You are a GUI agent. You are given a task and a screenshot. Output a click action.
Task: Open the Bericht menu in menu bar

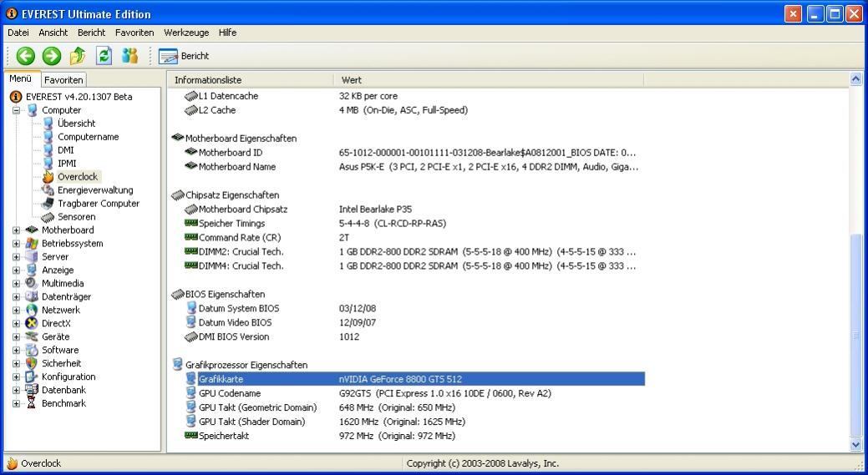coord(91,33)
